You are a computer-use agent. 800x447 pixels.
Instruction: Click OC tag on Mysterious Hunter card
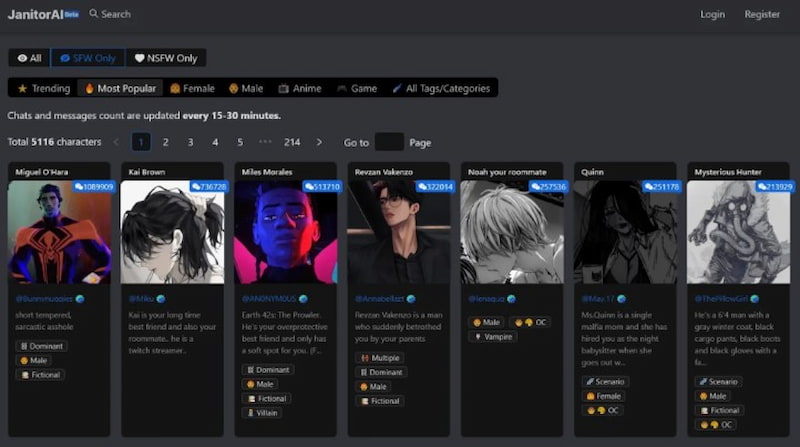pyautogui.click(x=716, y=425)
